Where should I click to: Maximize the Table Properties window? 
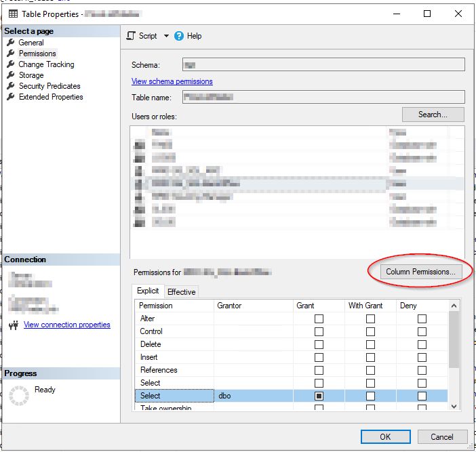427,14
